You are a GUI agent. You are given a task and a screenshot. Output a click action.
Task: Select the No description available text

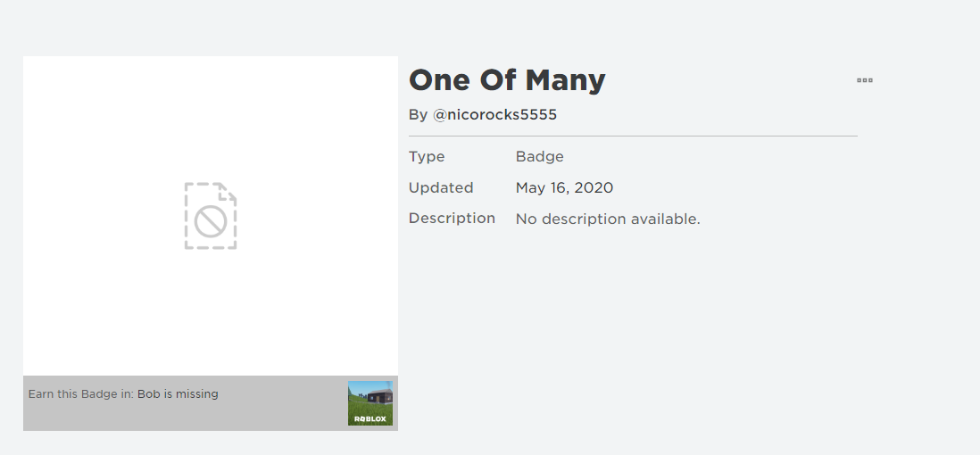coord(608,219)
